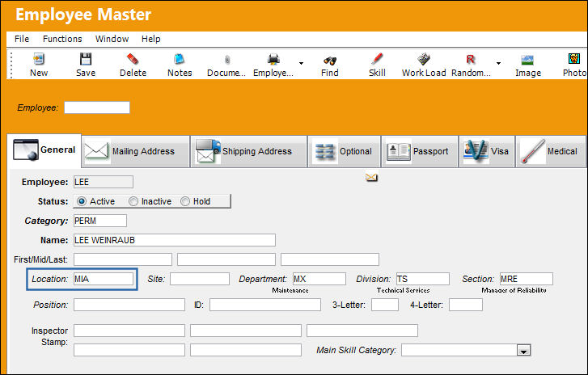Switch to the Shipping Address tab
Screen dimensions: 588x375
tap(249, 151)
